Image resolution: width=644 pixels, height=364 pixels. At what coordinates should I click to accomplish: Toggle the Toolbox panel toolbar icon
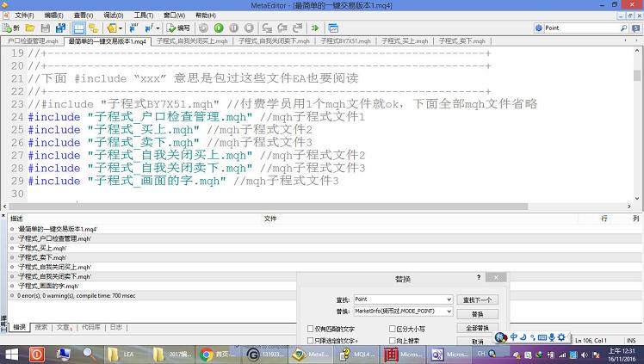coord(78,28)
